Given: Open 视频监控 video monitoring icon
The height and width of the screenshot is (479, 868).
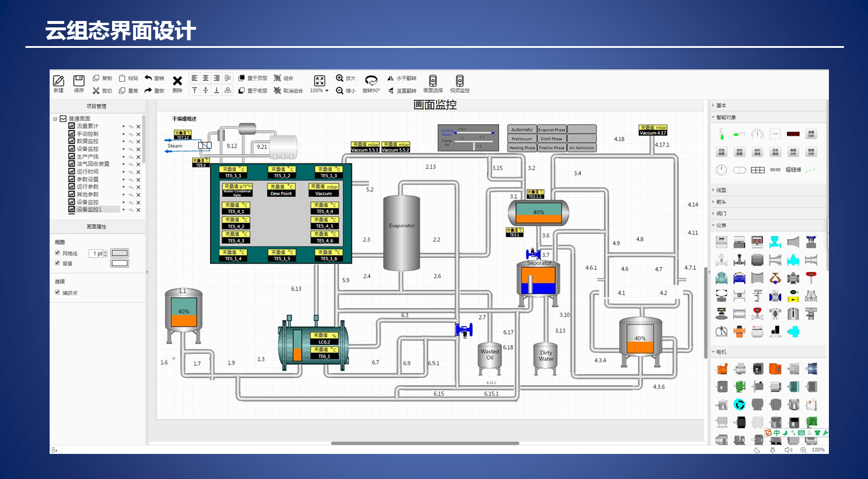Looking at the screenshot, I should click(x=459, y=81).
